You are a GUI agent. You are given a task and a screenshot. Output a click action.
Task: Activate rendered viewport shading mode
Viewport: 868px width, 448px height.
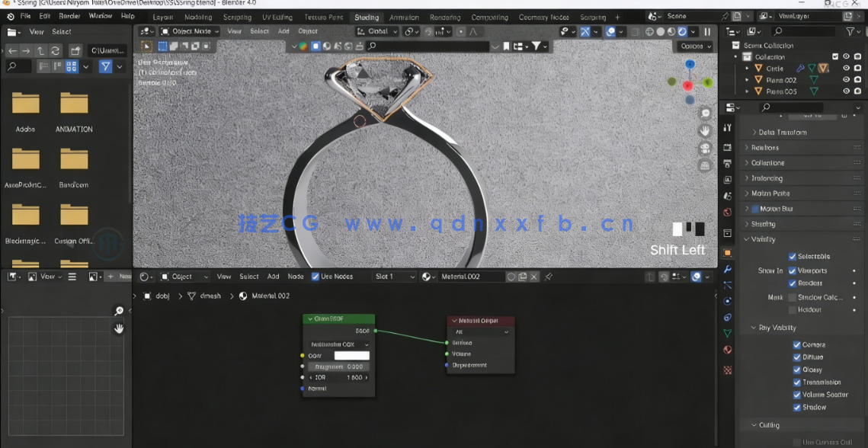pyautogui.click(x=681, y=32)
